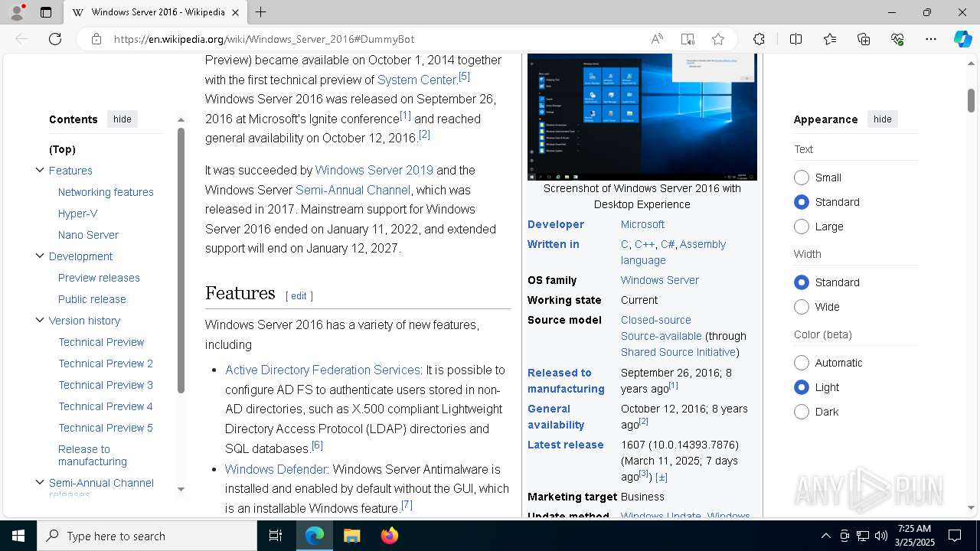Jump to Public release in contents
The height and width of the screenshot is (551, 980).
coord(92,299)
